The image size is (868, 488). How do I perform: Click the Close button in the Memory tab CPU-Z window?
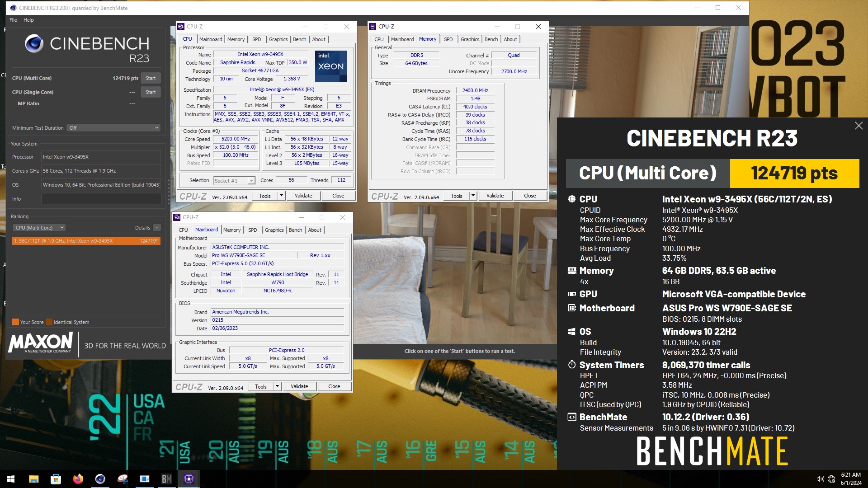[530, 196]
